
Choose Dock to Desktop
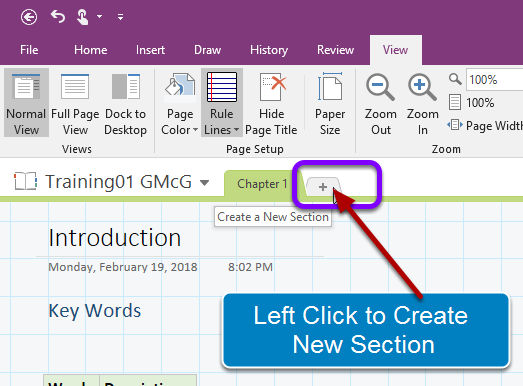[x=125, y=103]
